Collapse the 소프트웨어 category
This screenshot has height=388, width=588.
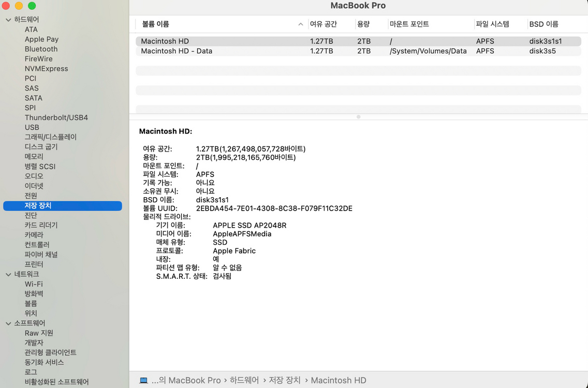(x=7, y=323)
